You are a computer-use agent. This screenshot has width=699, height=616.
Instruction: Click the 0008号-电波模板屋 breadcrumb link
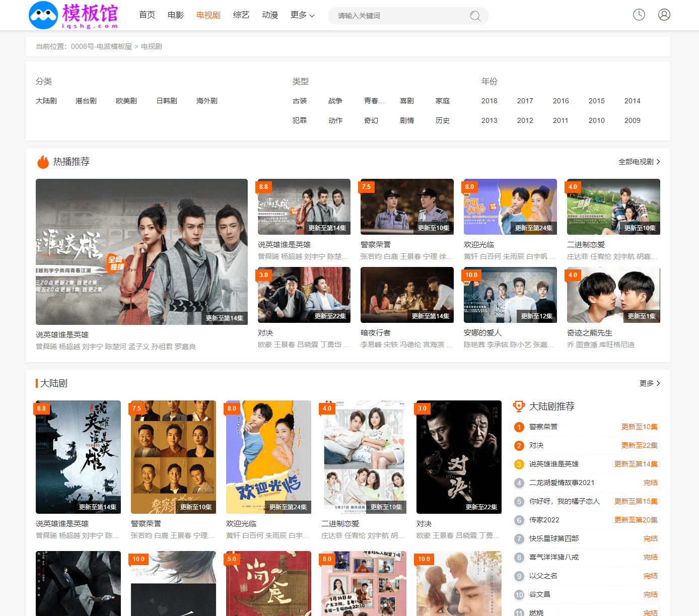[101, 46]
